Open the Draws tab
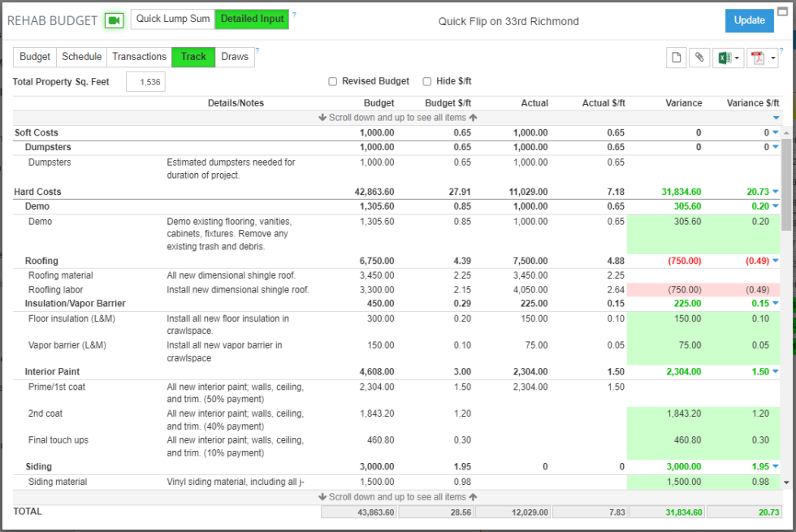796x532 pixels. tap(236, 57)
